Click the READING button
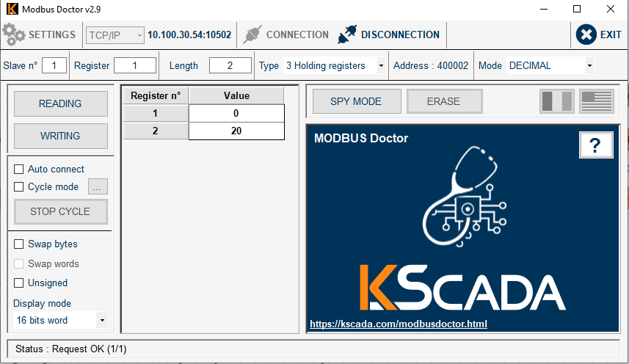Viewport: 629px width, 364px height. [60, 103]
